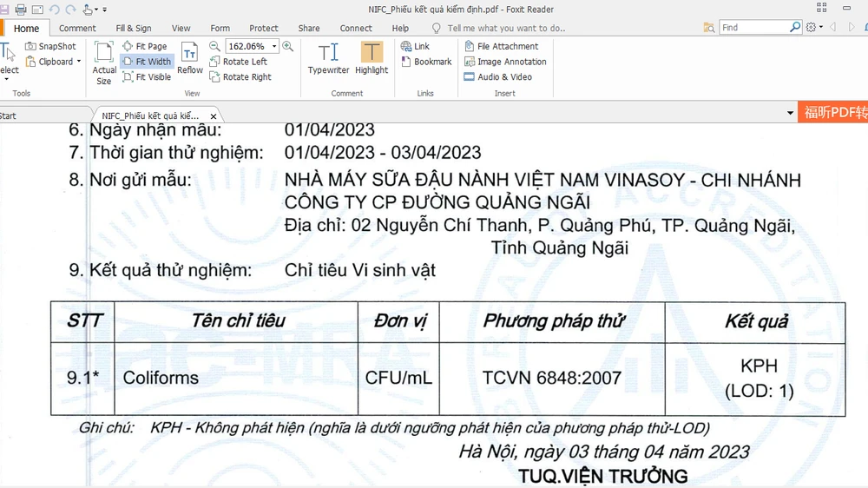
Task: Choose Fit Visible view
Action: tap(148, 77)
